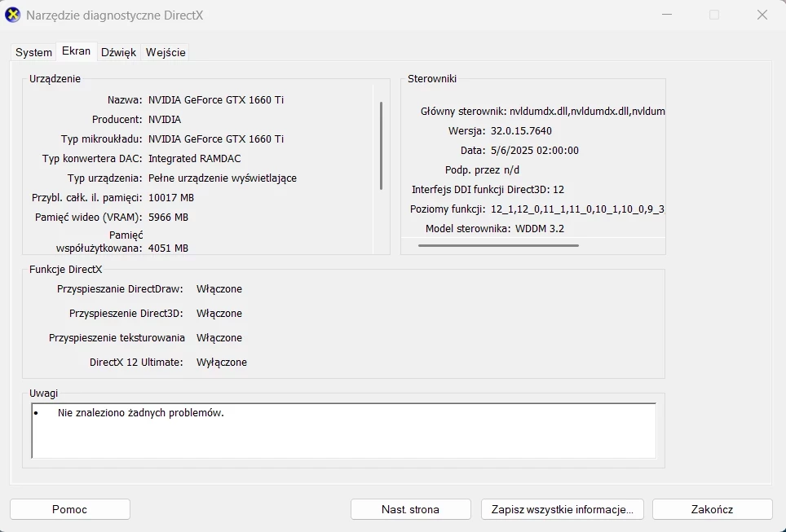Select the Ekran tab
The width and height of the screenshot is (786, 532).
(x=76, y=51)
